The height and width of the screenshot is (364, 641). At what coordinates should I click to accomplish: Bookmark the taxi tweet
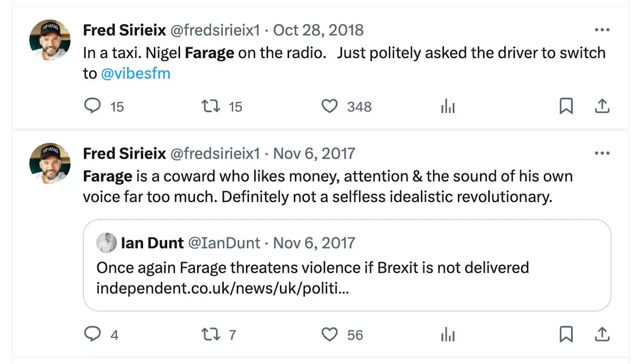pos(566,106)
